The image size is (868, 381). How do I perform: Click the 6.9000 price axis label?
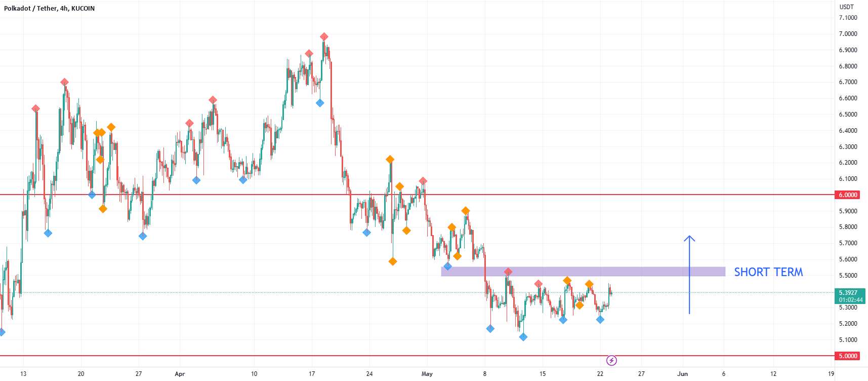848,50
